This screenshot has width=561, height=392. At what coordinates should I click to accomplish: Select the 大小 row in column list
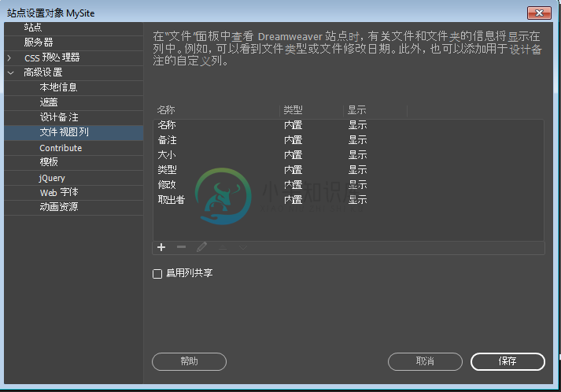[x=349, y=155]
